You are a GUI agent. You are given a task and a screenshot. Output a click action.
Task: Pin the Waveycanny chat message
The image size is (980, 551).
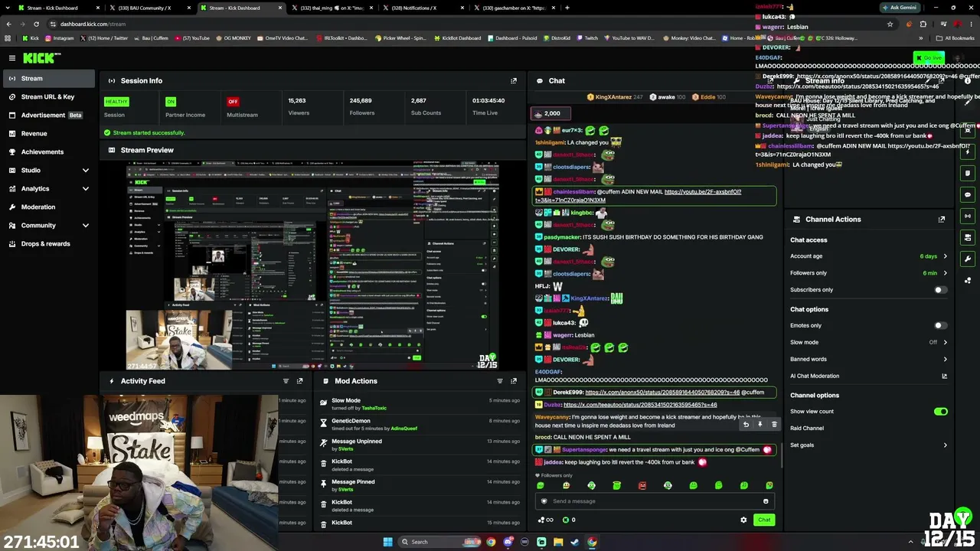tap(759, 425)
